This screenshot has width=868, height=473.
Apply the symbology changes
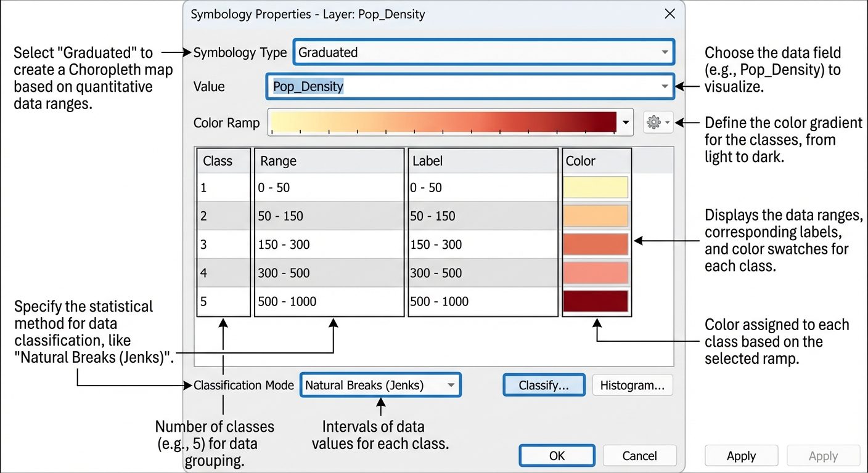[742, 456]
